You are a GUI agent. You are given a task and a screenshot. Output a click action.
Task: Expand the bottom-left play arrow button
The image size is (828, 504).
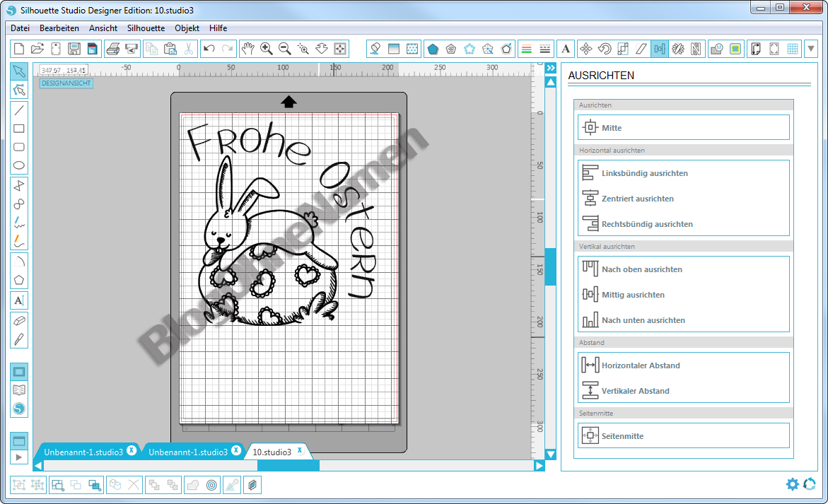[19, 457]
